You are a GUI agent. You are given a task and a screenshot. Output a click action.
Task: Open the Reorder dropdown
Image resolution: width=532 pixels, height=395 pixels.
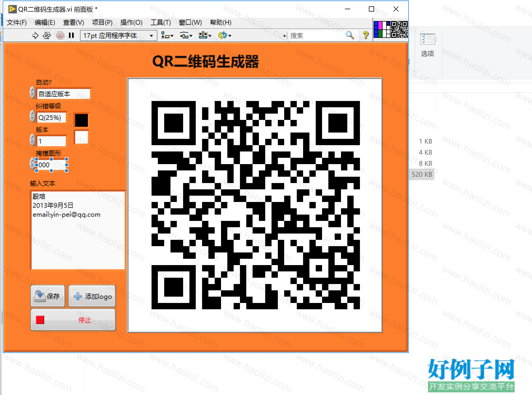click(224, 35)
